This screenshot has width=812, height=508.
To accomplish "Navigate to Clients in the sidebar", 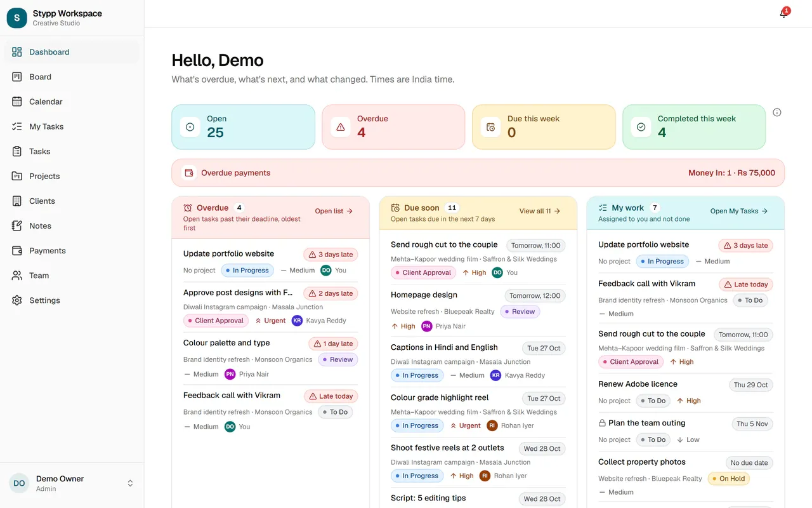I will [72, 201].
